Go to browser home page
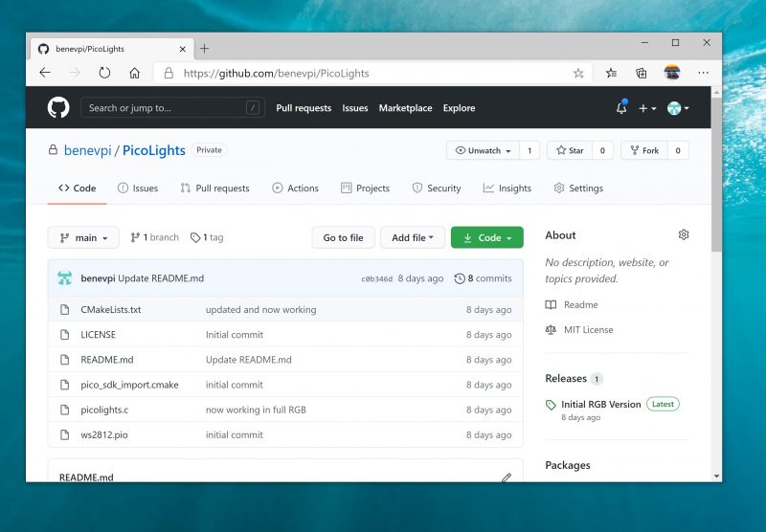 [x=134, y=73]
